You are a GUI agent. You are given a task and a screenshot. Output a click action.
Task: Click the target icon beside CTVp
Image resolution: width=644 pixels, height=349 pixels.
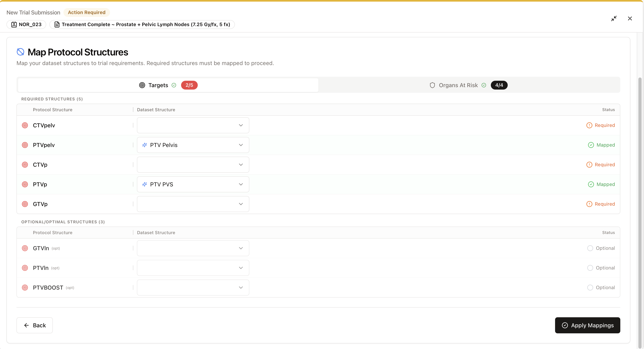25,164
